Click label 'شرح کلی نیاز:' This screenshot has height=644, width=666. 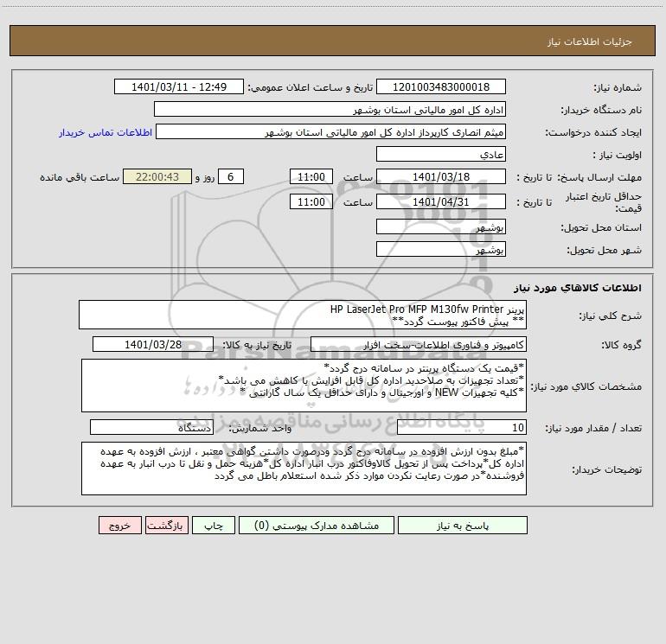click(x=611, y=316)
